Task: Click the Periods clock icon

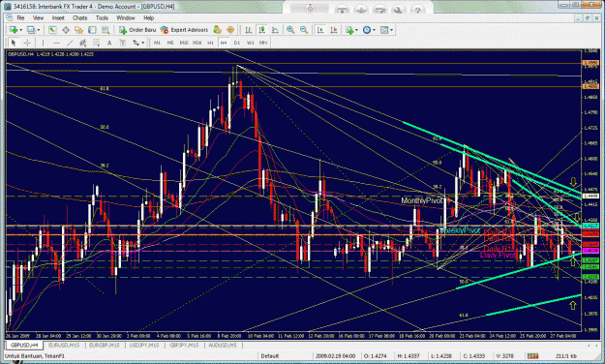Action: [x=367, y=30]
